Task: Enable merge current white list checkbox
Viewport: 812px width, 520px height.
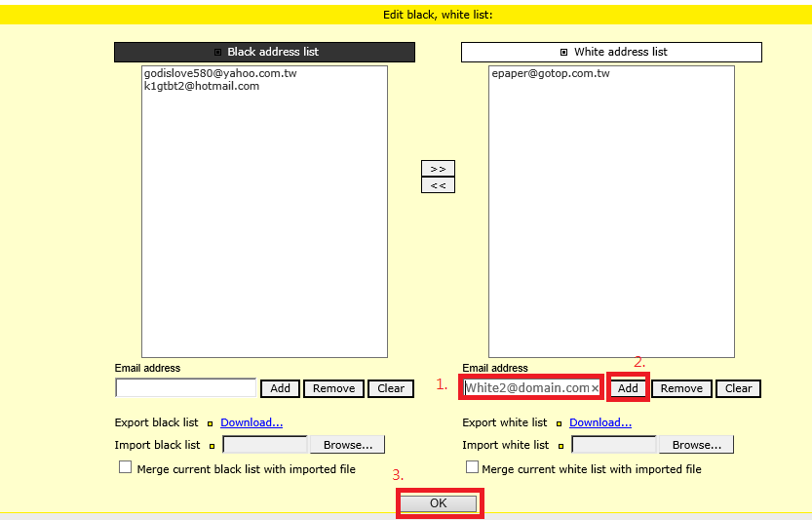Action: click(x=473, y=467)
